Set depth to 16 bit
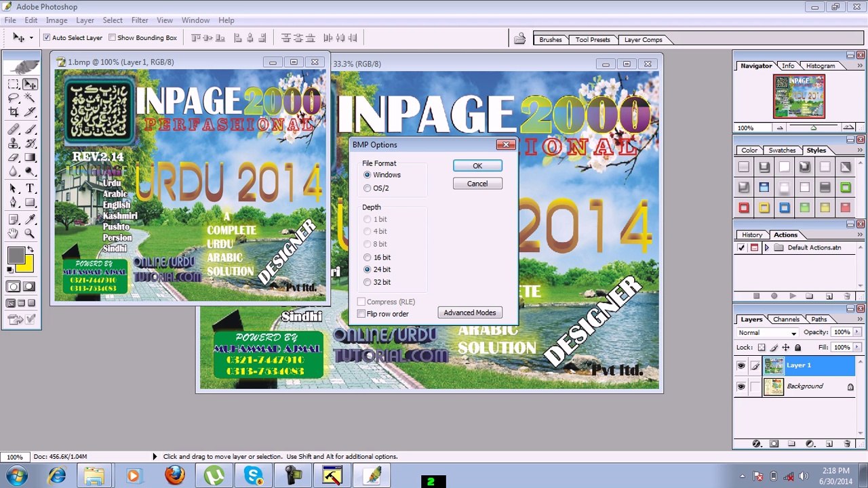Image resolution: width=868 pixels, height=488 pixels. point(367,258)
